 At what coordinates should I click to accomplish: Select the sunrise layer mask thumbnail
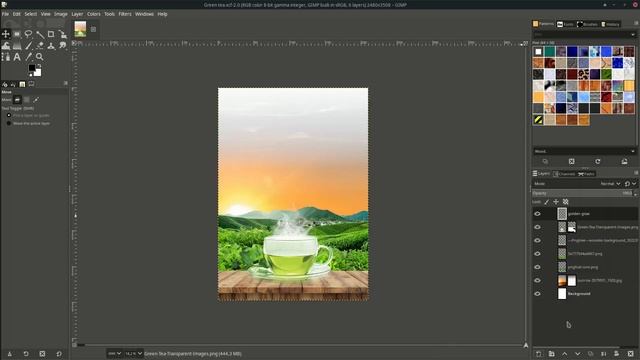(572, 280)
